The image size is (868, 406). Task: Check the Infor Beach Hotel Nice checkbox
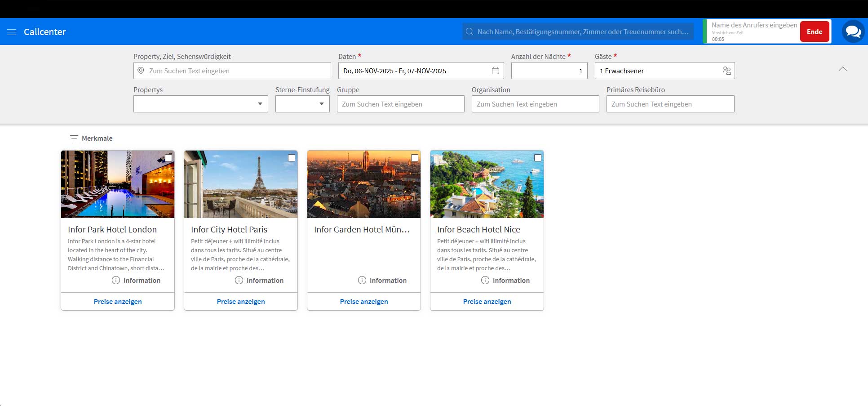(x=538, y=158)
